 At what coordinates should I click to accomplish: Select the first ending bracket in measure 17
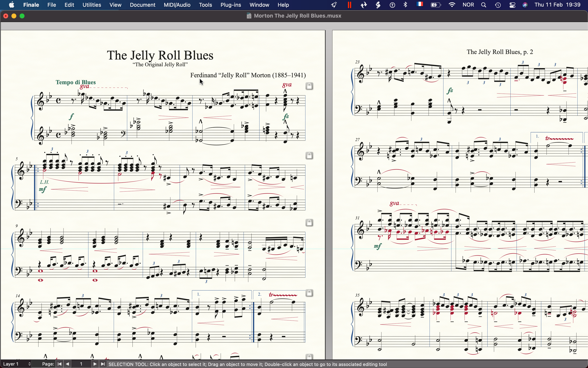(x=222, y=294)
